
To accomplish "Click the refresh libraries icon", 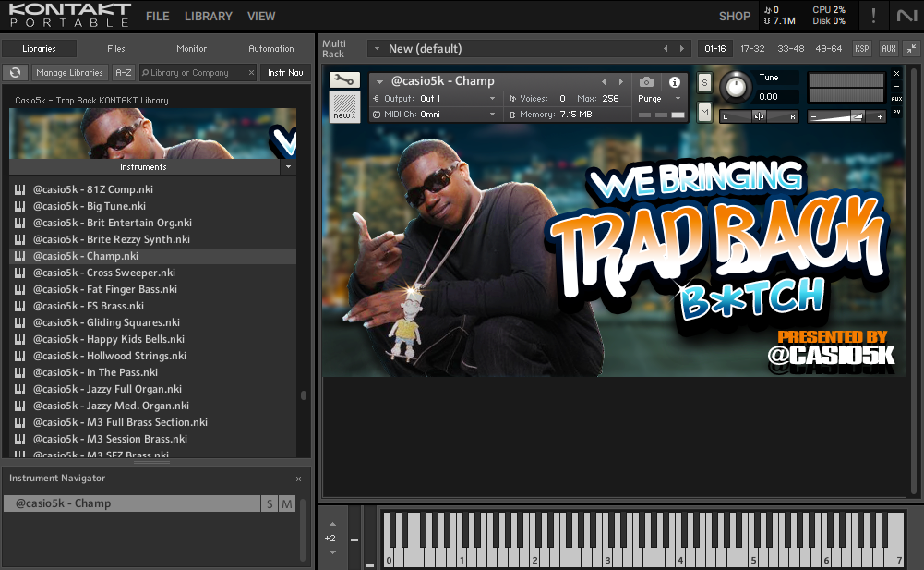I will [16, 73].
